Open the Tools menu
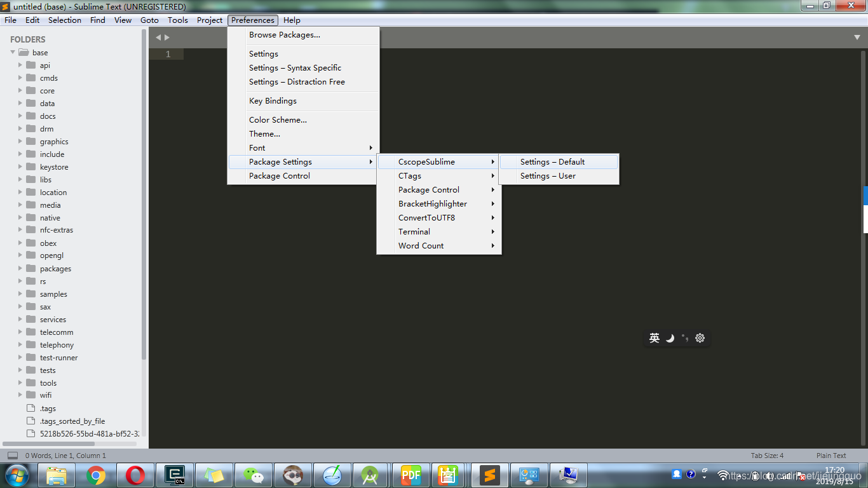 click(x=178, y=20)
